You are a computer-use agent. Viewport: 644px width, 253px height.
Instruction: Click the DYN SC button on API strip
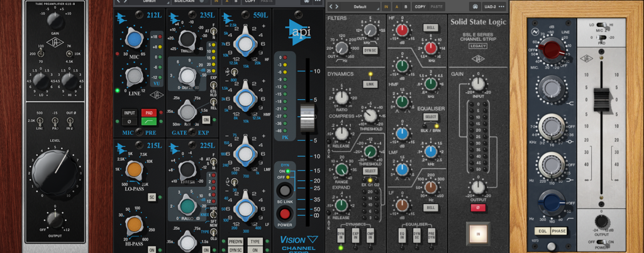(235, 249)
